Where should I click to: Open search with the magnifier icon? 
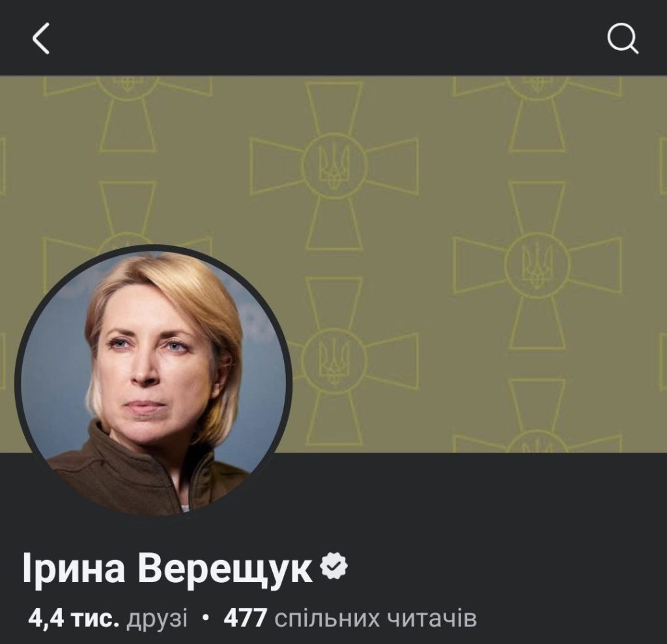(623, 38)
